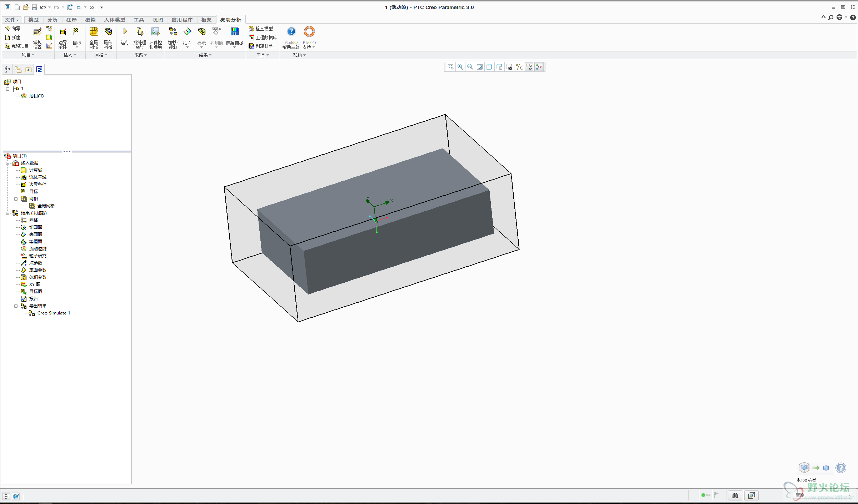Click the Save icon in quick access toolbar
Image resolution: width=858 pixels, height=504 pixels.
[34, 7]
